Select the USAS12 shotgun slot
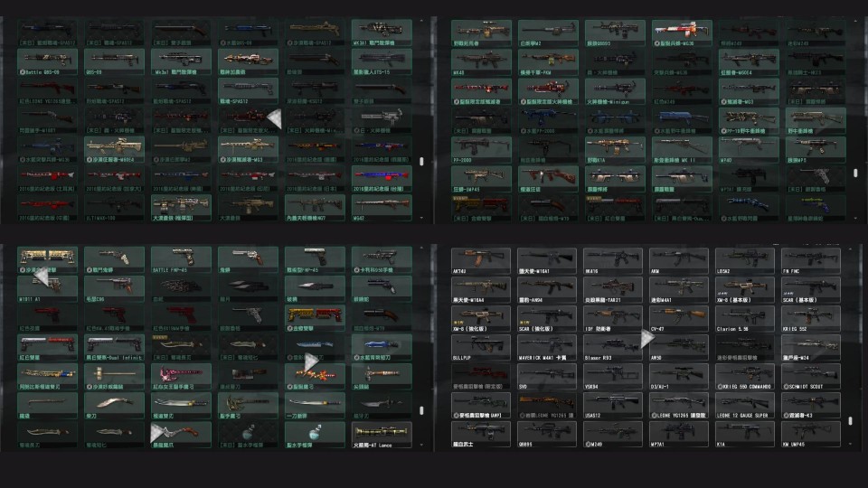 (613, 405)
